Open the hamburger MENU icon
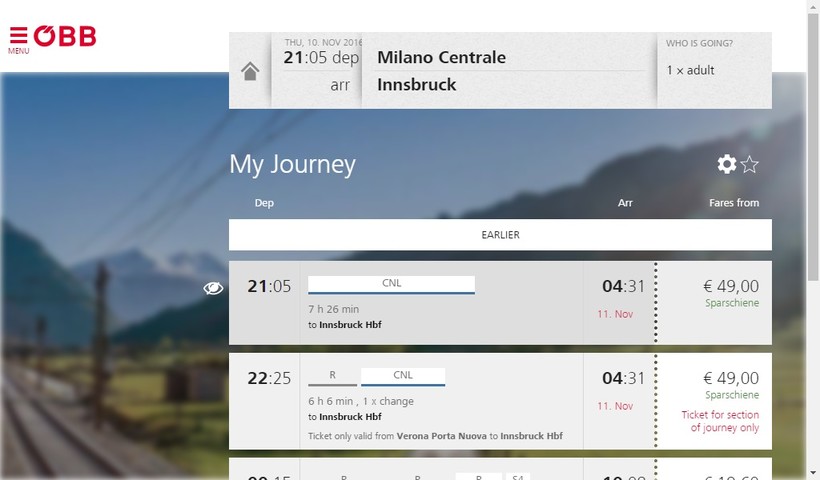 click(x=18, y=40)
